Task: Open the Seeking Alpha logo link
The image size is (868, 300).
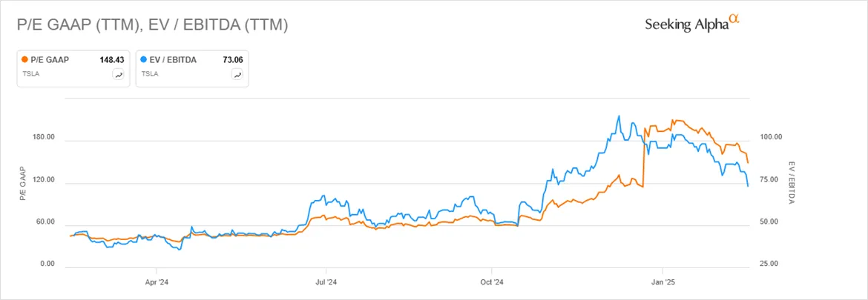Action: pyautogui.click(x=692, y=24)
